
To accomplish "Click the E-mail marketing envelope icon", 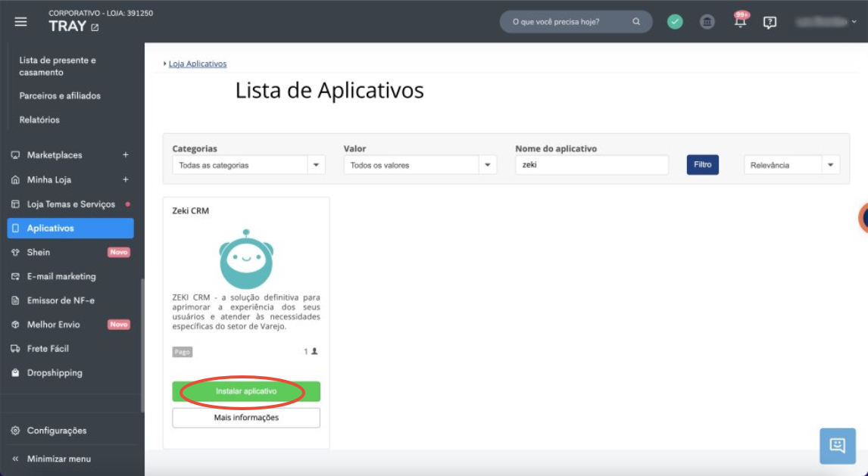I will pos(15,276).
